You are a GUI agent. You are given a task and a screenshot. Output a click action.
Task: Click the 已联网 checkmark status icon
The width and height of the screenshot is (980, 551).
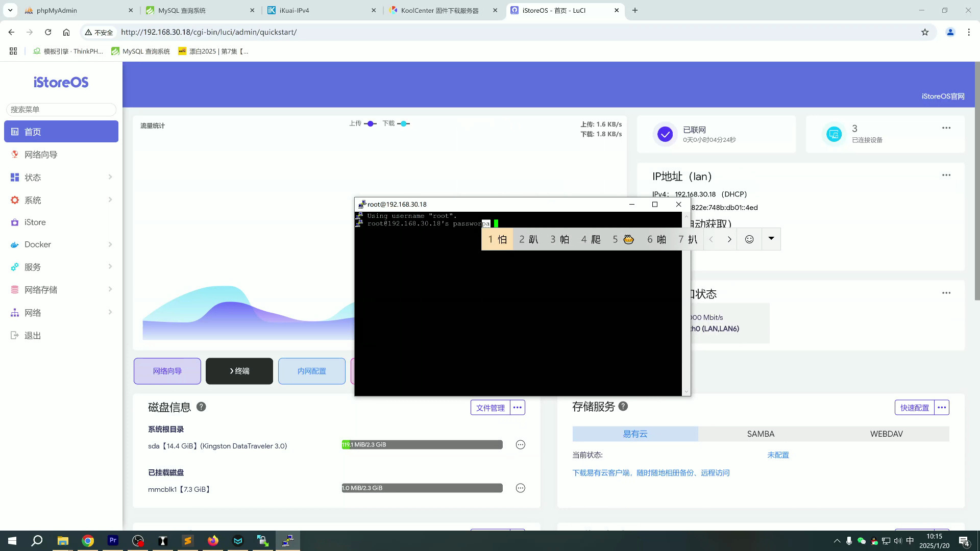tap(665, 134)
